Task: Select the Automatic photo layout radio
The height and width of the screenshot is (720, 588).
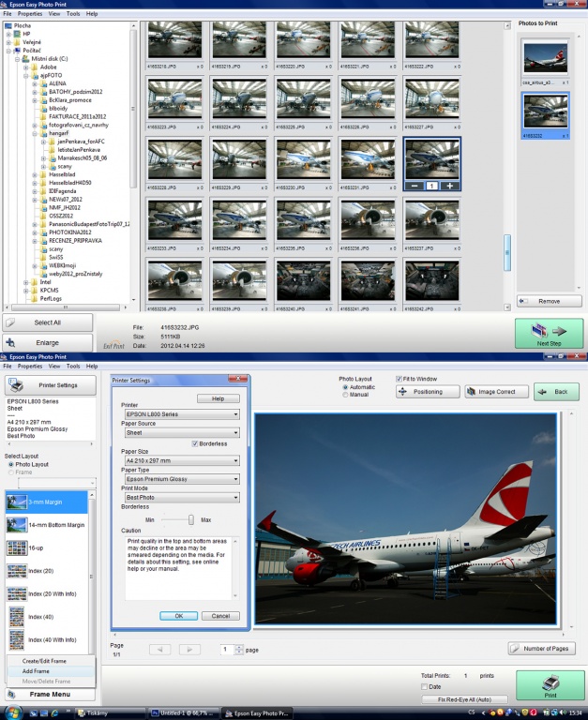Action: coord(345,387)
